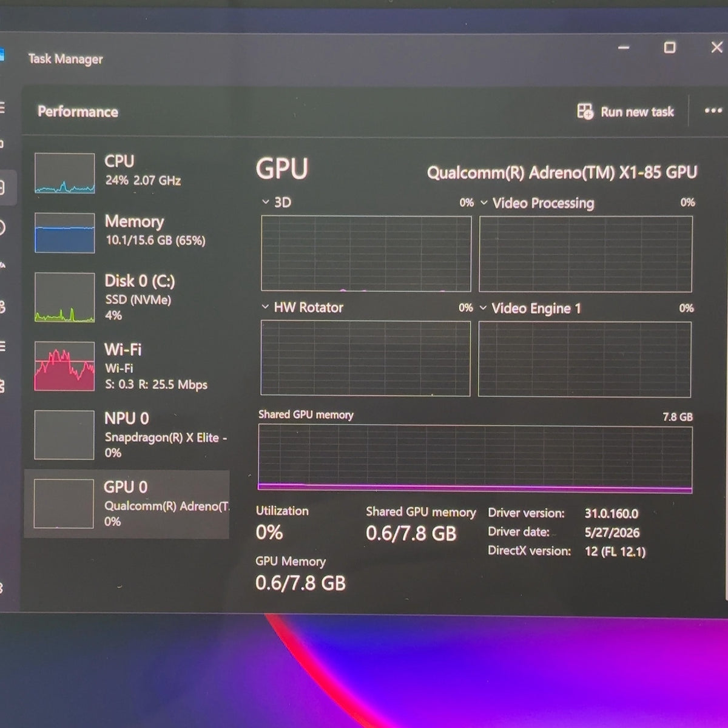728x728 pixels.
Task: Click driver date 5/27/2026
Action: tap(612, 533)
